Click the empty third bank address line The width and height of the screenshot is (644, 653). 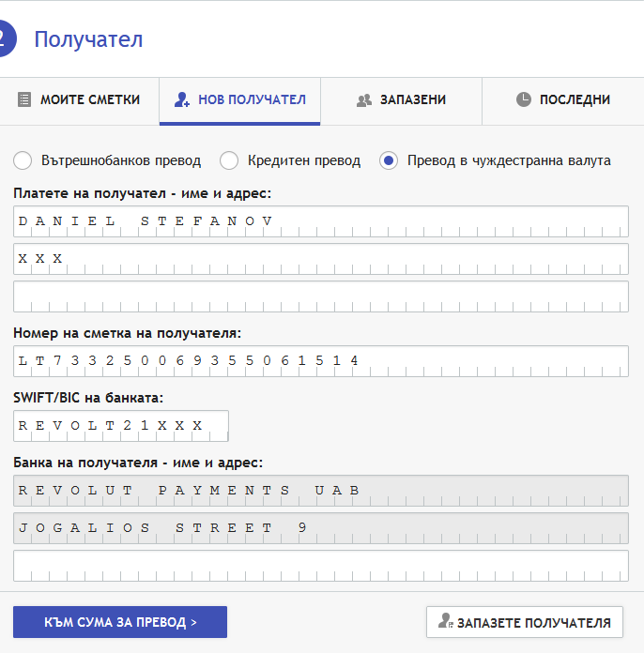pyautogui.click(x=321, y=566)
